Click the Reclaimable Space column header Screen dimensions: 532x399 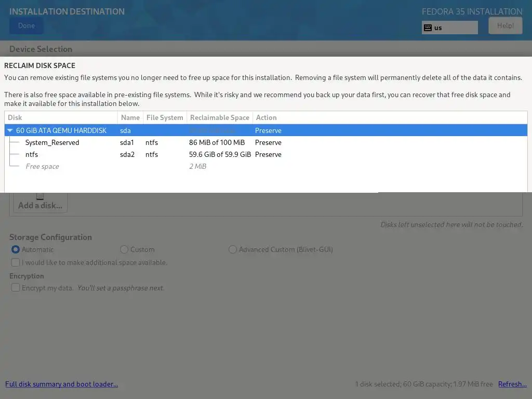pyautogui.click(x=220, y=117)
